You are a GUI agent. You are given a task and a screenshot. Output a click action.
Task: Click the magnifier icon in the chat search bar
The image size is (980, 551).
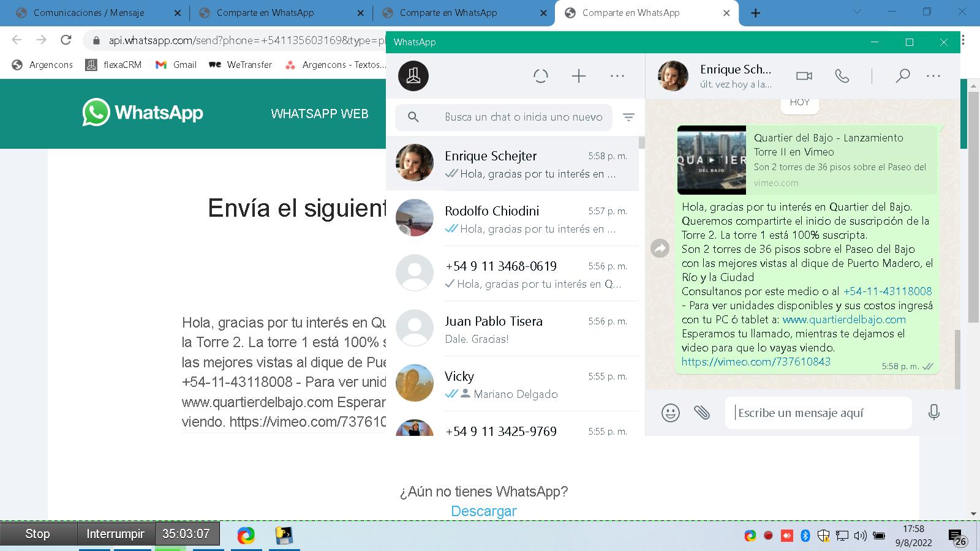413,117
